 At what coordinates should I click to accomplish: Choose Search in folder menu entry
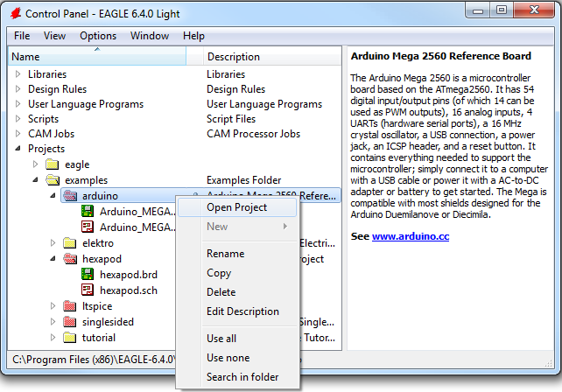pyautogui.click(x=242, y=377)
